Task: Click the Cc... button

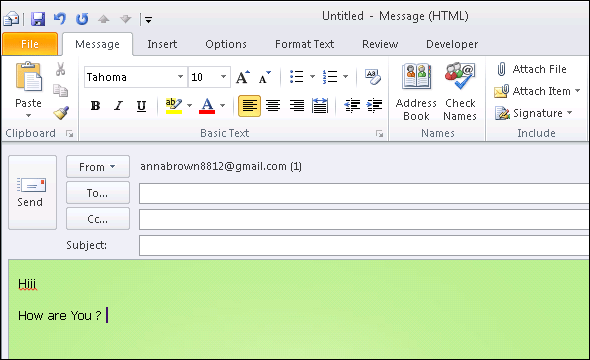Action: (x=98, y=219)
